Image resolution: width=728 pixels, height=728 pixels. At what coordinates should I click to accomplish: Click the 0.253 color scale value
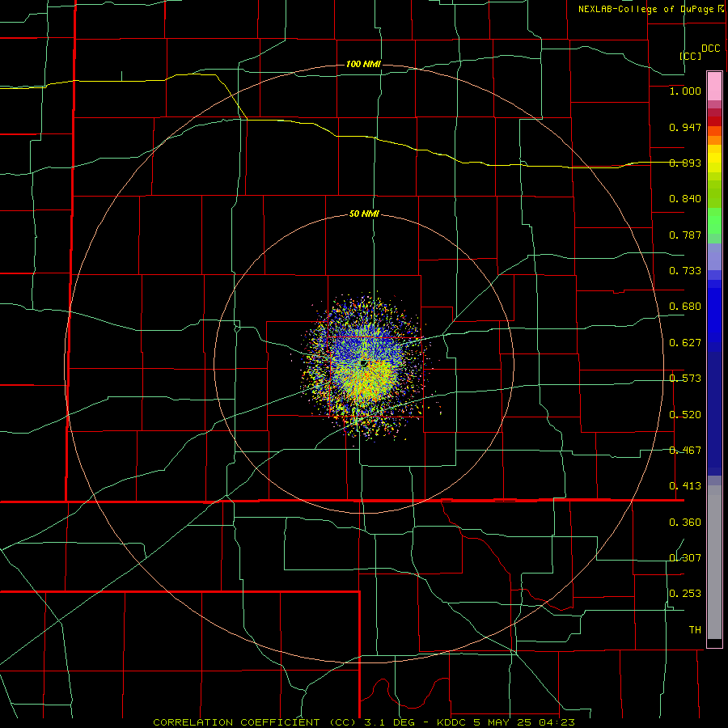point(685,594)
